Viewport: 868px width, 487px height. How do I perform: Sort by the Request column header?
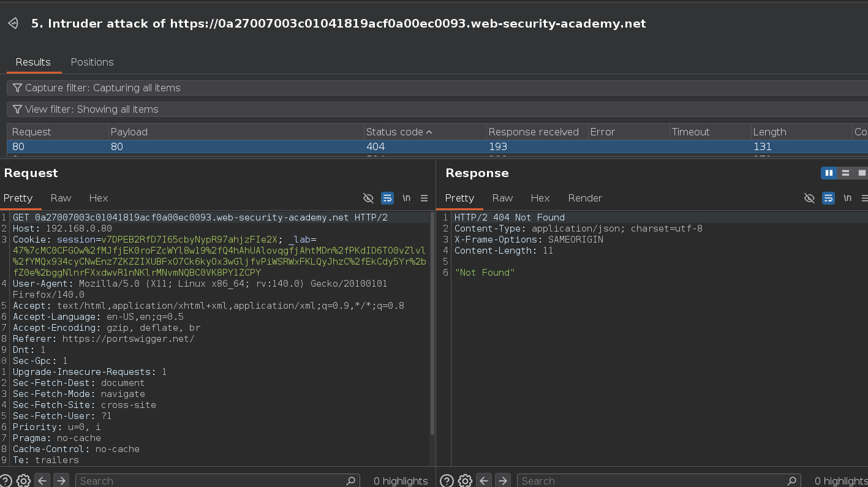point(58,132)
